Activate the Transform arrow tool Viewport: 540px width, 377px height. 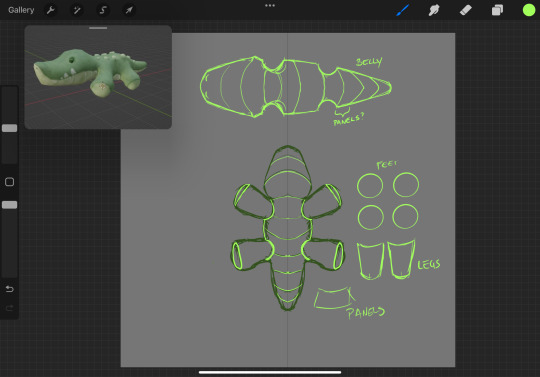[129, 10]
